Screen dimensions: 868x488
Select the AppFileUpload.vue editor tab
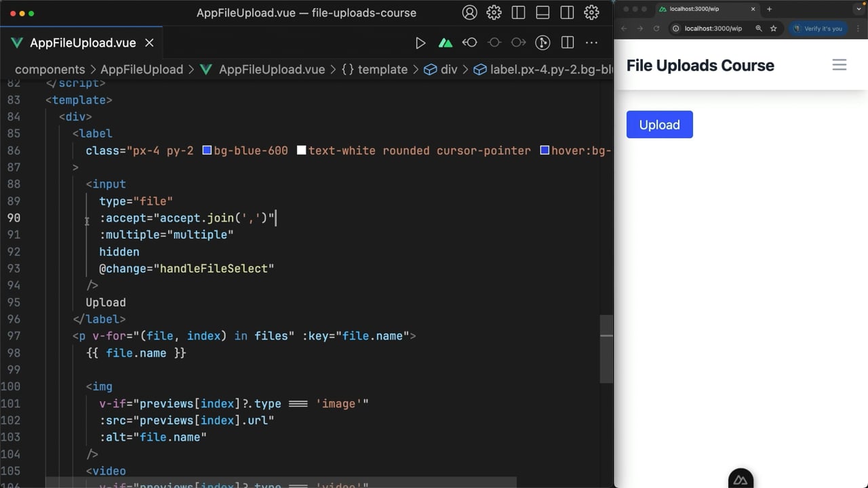tap(83, 43)
